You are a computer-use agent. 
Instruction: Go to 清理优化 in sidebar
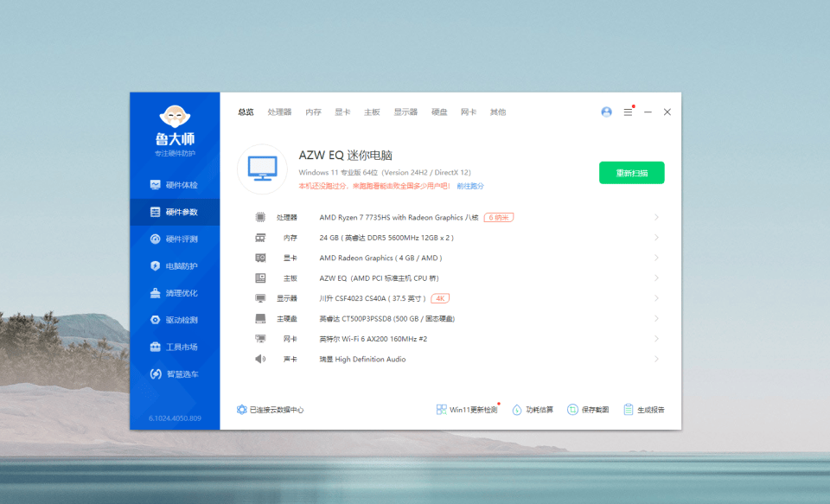(x=175, y=293)
